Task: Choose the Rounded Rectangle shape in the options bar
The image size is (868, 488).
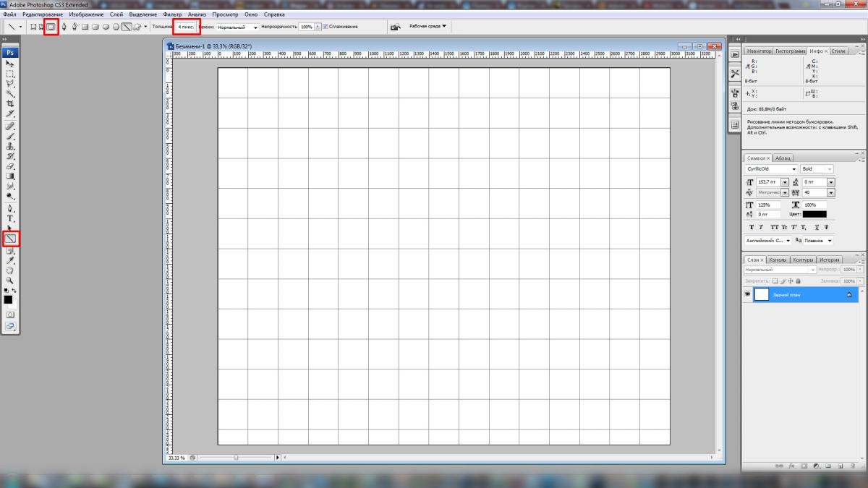Action: click(x=95, y=27)
